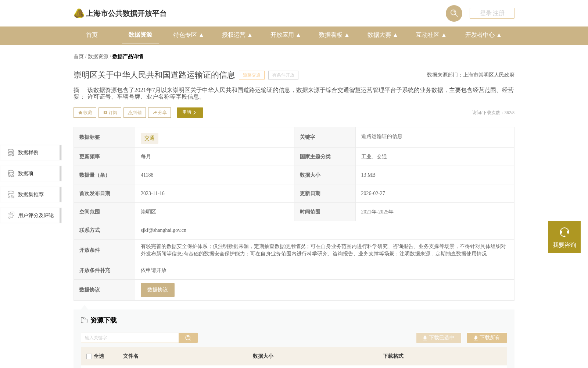Click the 数据大小 column header in download table
Image resolution: width=588 pixels, height=368 pixels.
click(263, 356)
